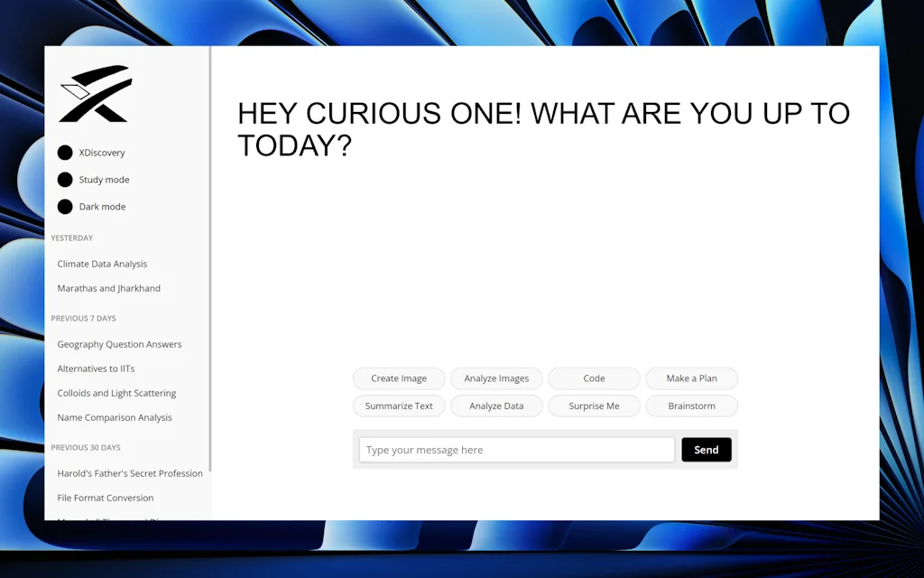Select the Analyze Images option
This screenshot has width=924, height=578.
click(x=496, y=378)
